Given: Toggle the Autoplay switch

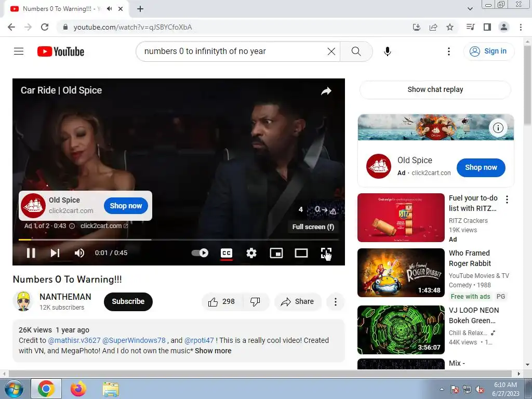Looking at the screenshot, I should coord(200,253).
